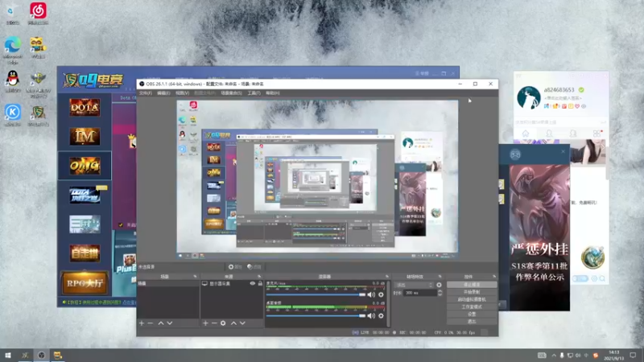Open the home tab in QQ panel
644x362 pixels.
(526, 134)
